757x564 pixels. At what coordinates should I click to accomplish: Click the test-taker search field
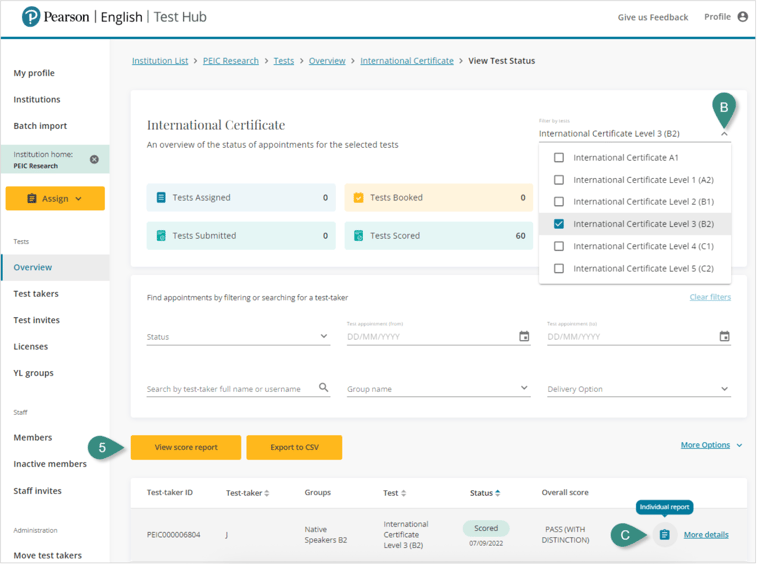tap(230, 389)
